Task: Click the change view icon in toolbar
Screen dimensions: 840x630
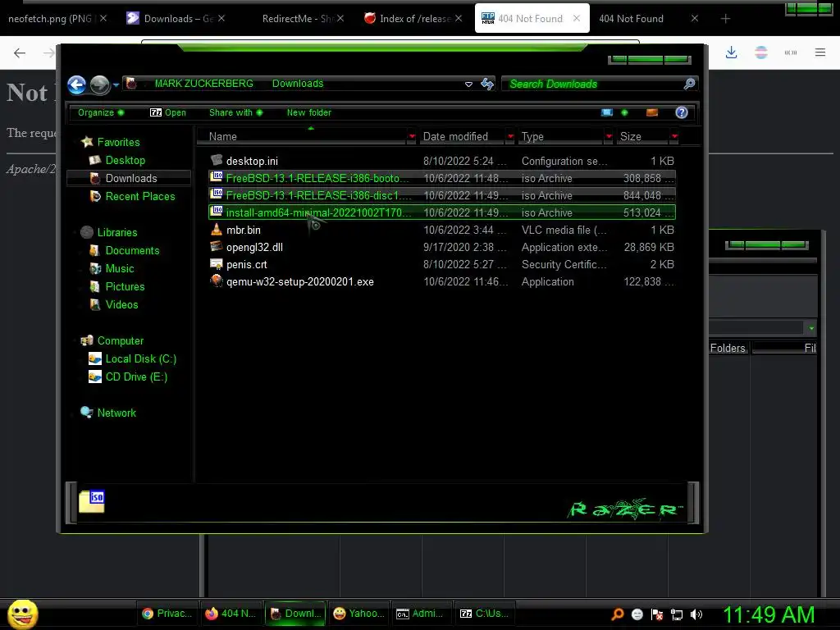Action: click(x=607, y=112)
